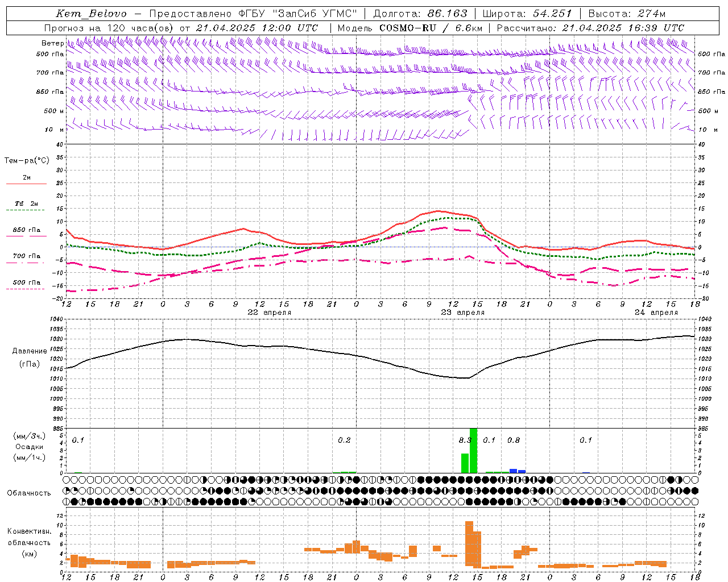Click the tallest green precipitation bar

pyautogui.click(x=473, y=450)
